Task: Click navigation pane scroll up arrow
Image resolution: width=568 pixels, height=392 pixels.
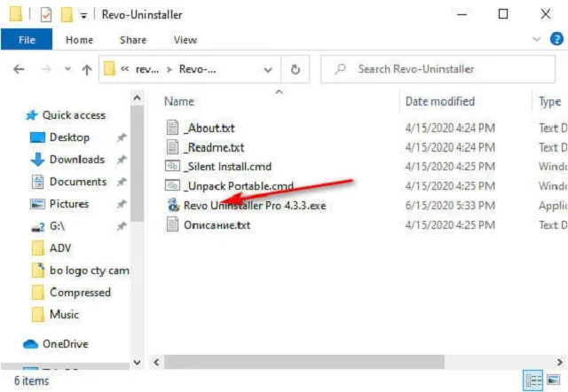Action: (x=137, y=98)
